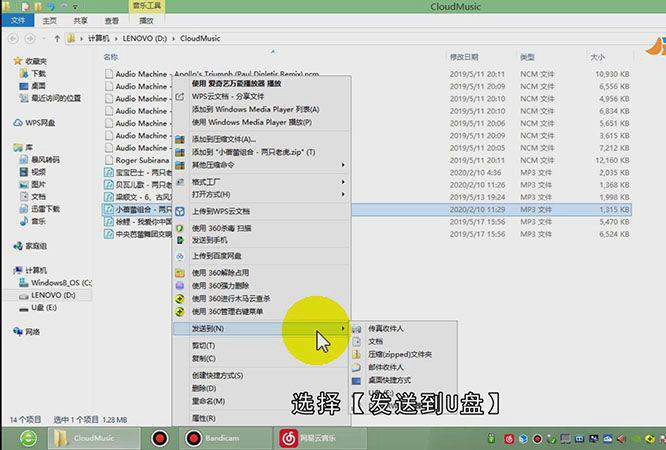Choose 使用 360强力删除

pyautogui.click(x=262, y=286)
